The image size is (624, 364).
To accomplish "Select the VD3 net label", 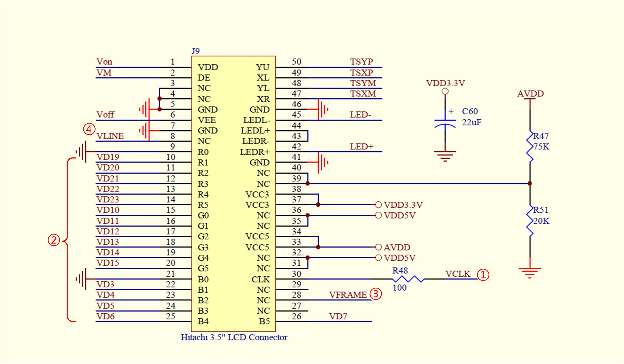I will 105,284.
